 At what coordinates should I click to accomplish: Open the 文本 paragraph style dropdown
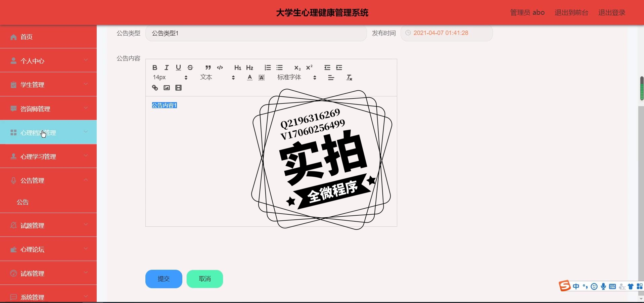click(217, 78)
